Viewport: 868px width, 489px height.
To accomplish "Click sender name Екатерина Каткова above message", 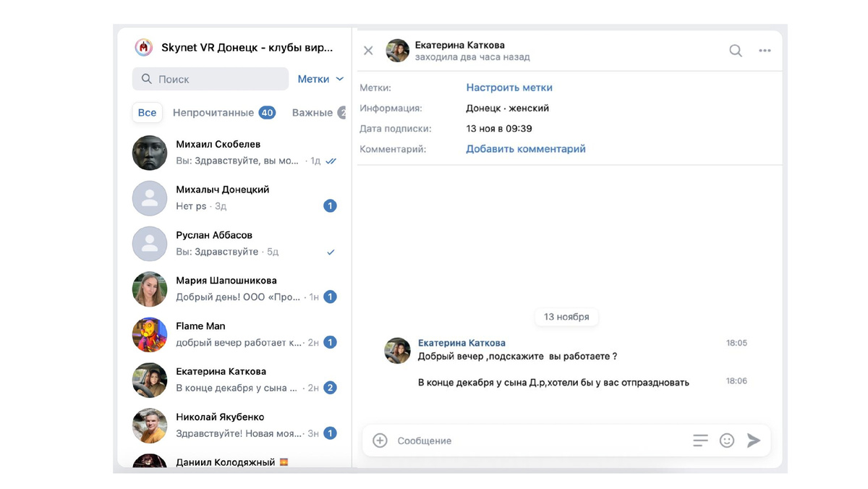I will (461, 343).
